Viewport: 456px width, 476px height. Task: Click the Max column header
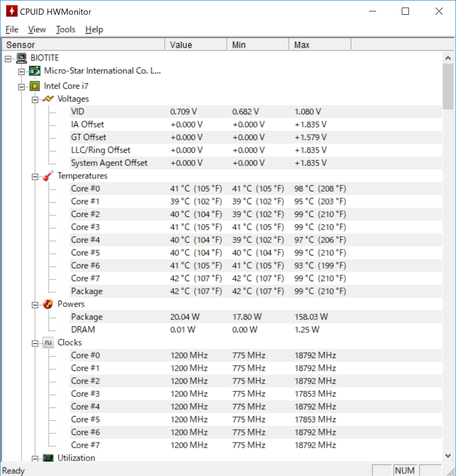320,45
